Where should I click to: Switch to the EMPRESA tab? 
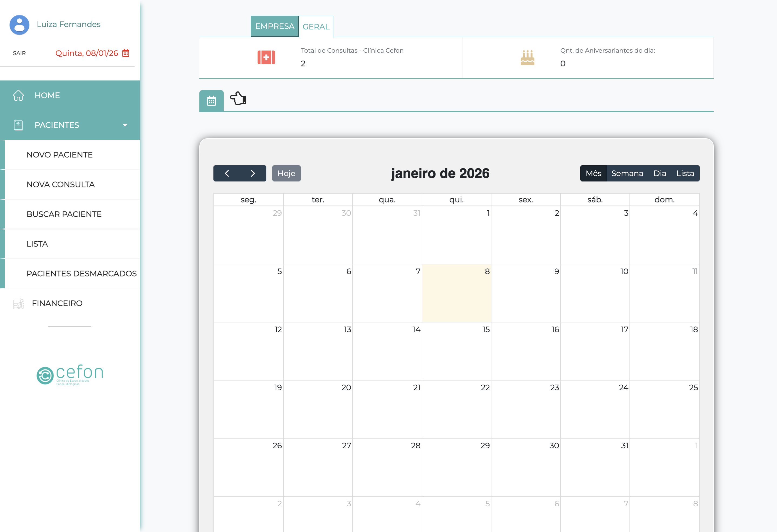[x=274, y=26]
